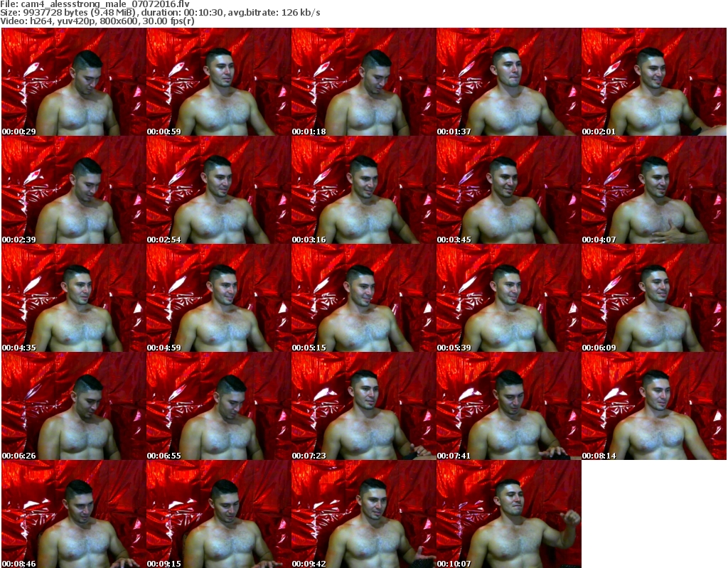The width and height of the screenshot is (728, 568).
Task: Pick the thumbnail at 00:04:59
Action: pyautogui.click(x=219, y=298)
